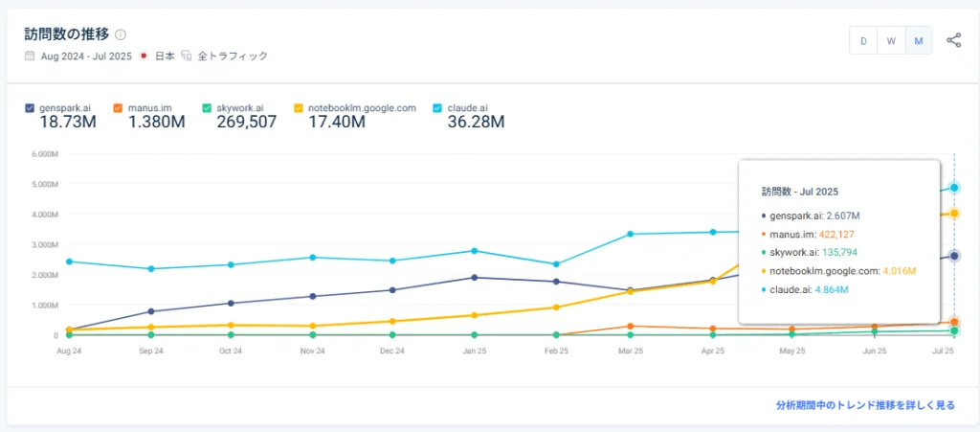Click the notebooklm 17.40M total value
The image size is (980, 432).
pos(336,122)
